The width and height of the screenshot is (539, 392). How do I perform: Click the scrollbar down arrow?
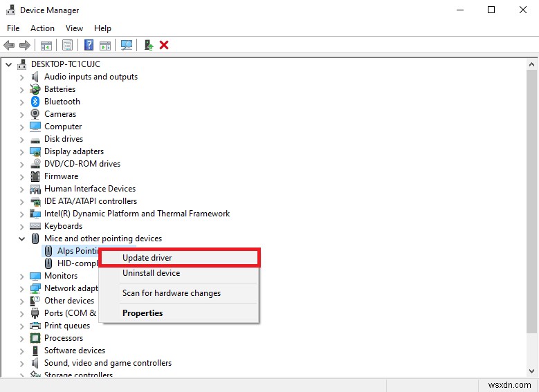531,371
